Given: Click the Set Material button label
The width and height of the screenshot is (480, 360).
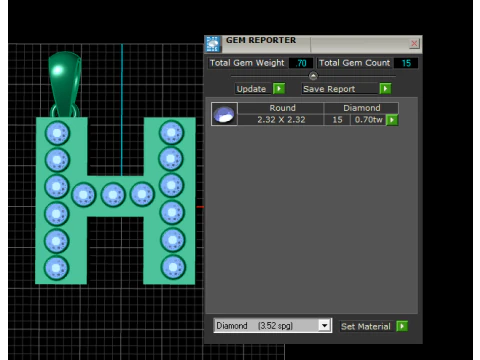Looking at the screenshot, I should pyautogui.click(x=366, y=326).
